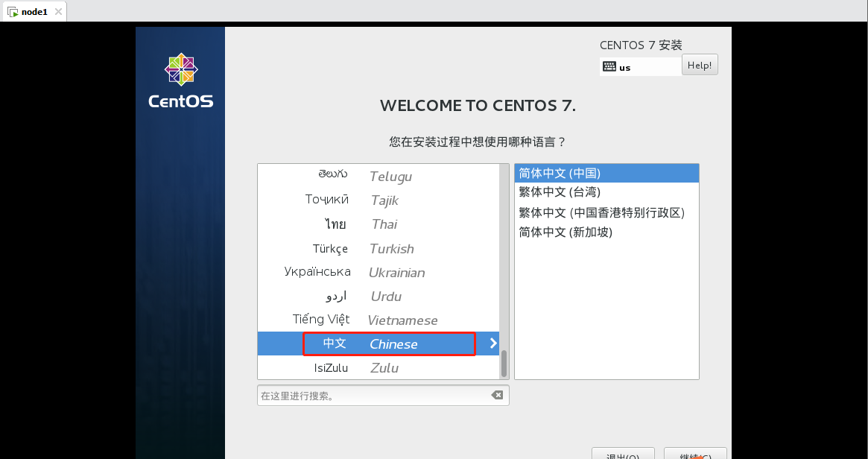Click the node1 tab's VM icon
This screenshot has height=459, width=868.
click(x=13, y=12)
